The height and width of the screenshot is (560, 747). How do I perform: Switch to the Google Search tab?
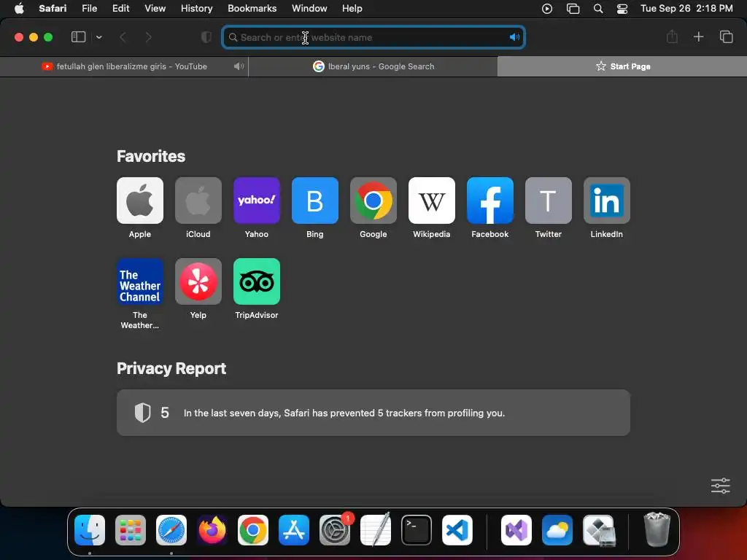(x=373, y=66)
